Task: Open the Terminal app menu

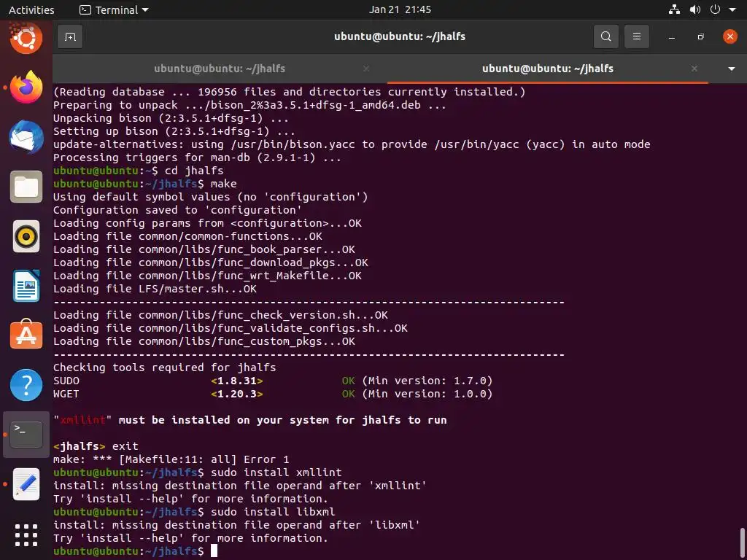Action: click(x=114, y=9)
